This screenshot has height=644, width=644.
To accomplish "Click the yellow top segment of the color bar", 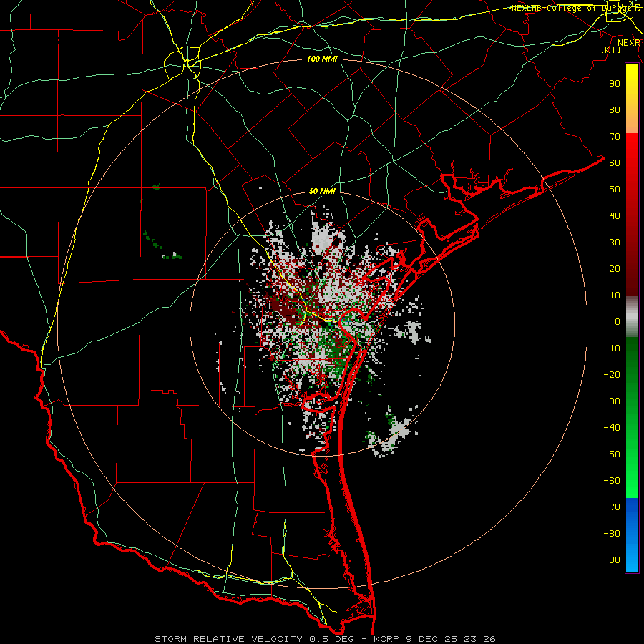I will click(x=632, y=99).
